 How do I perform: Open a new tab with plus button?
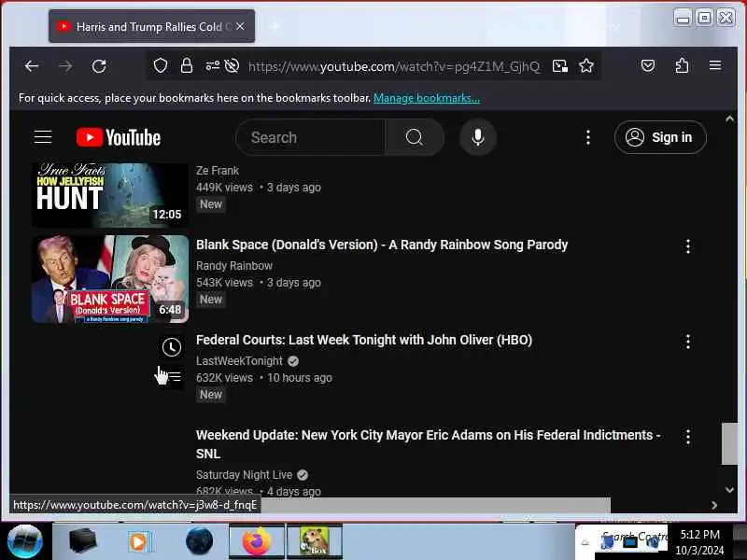click(275, 27)
